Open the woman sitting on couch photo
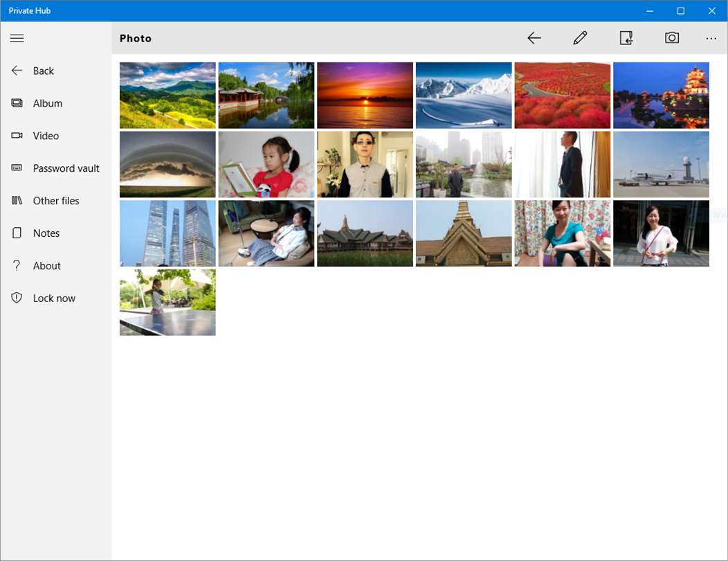The image size is (728, 561). click(x=266, y=233)
